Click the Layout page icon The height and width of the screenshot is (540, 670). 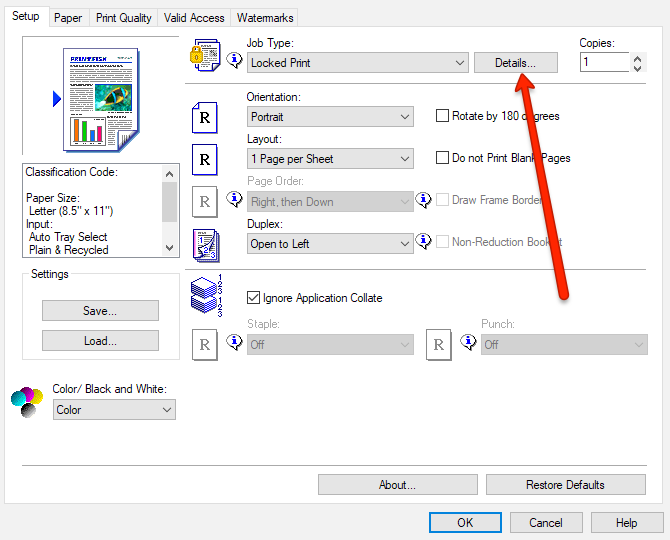pos(204,159)
